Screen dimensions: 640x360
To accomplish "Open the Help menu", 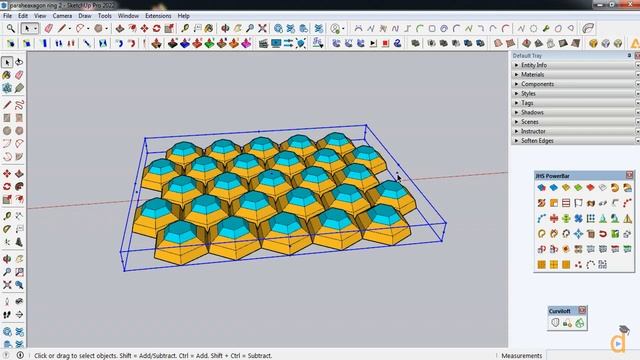I will click(x=183, y=16).
